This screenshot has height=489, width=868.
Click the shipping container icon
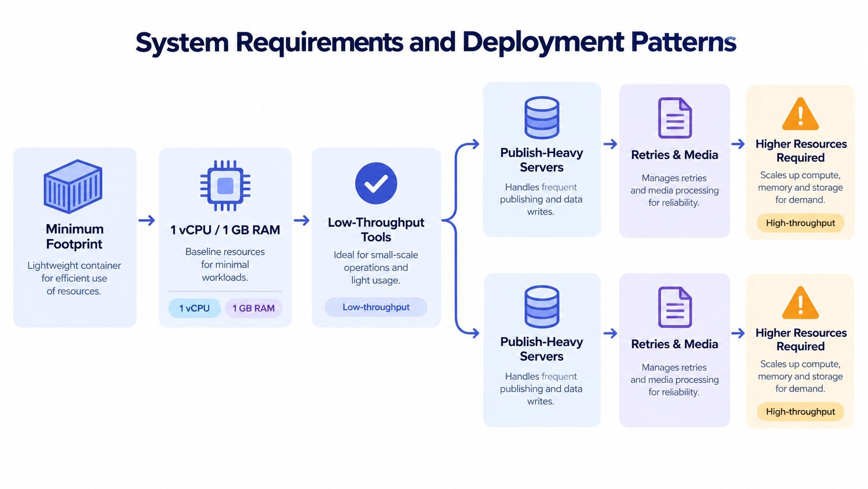pyautogui.click(x=73, y=186)
